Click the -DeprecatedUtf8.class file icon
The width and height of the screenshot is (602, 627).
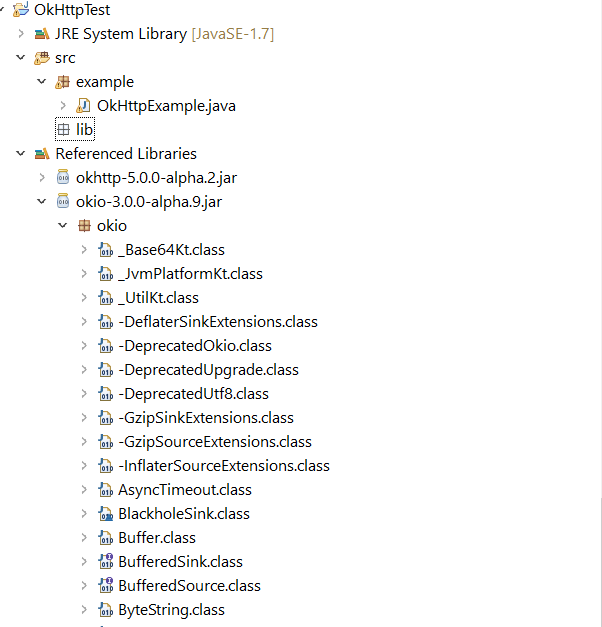[106, 394]
